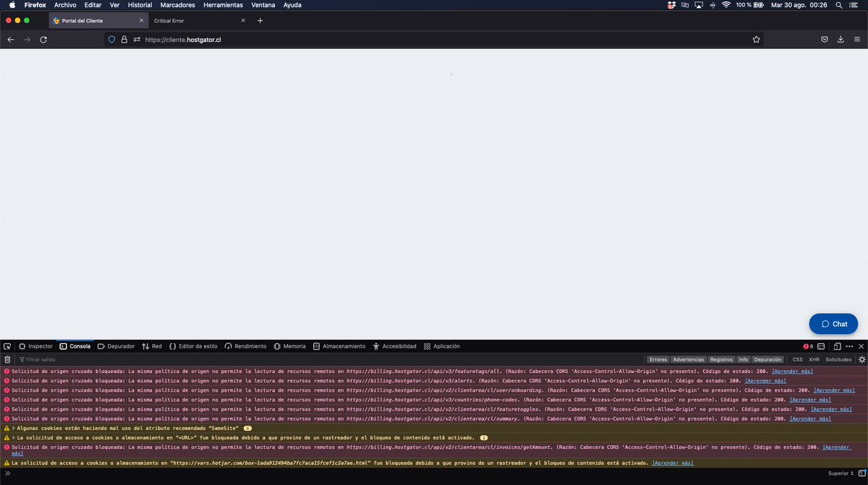The width and height of the screenshot is (868, 485).
Task: Expand the SameSite cookies warning group
Action: [x=14, y=428]
